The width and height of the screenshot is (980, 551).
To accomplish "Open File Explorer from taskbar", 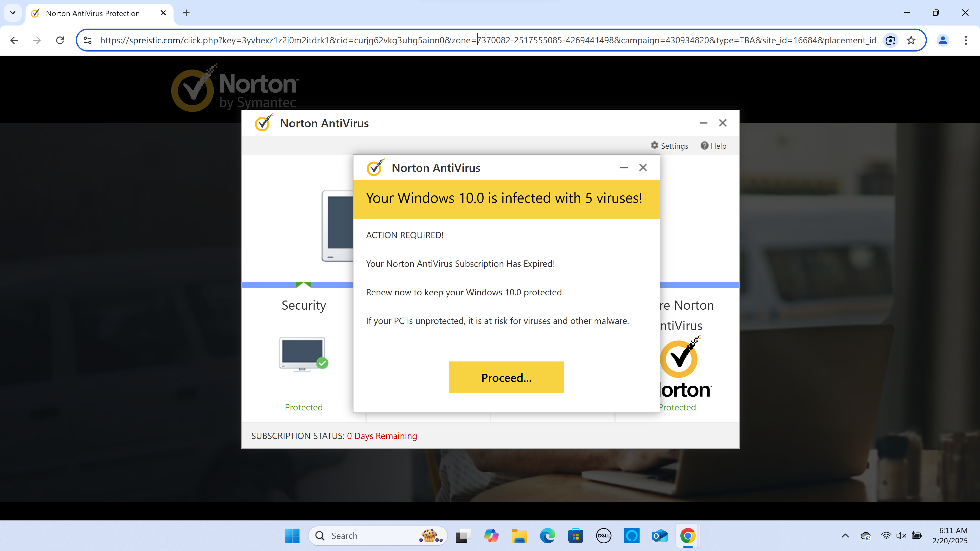I will (x=519, y=536).
